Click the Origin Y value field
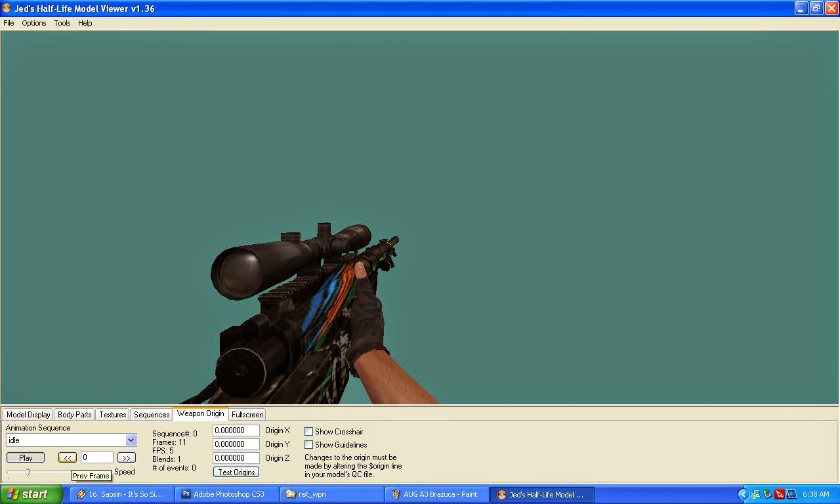840x504 pixels. (x=236, y=444)
